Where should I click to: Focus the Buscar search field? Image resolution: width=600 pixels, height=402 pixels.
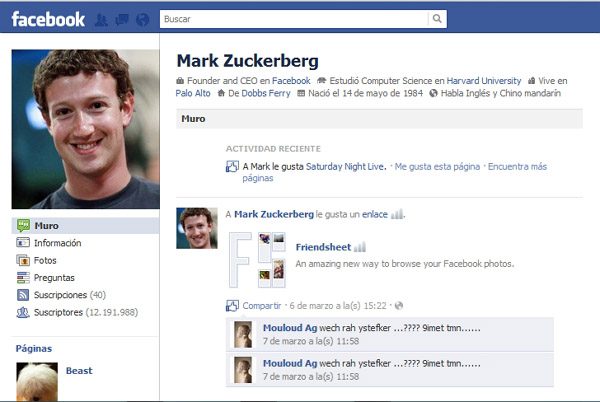click(293, 19)
